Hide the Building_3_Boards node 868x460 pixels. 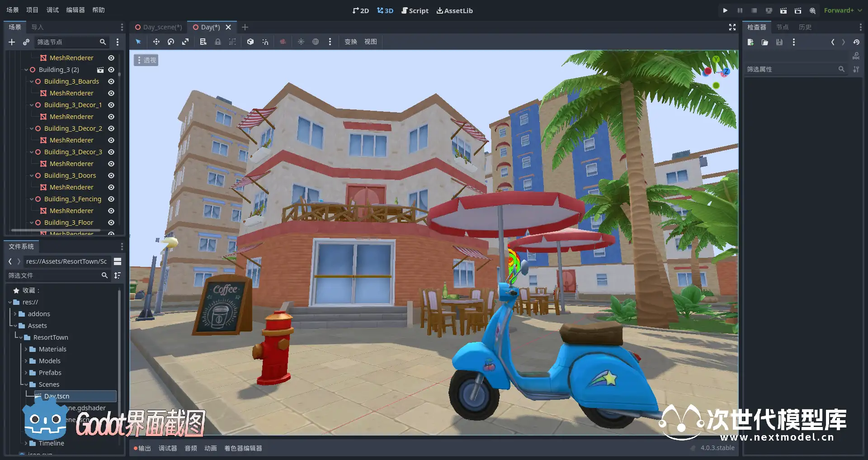111,81
